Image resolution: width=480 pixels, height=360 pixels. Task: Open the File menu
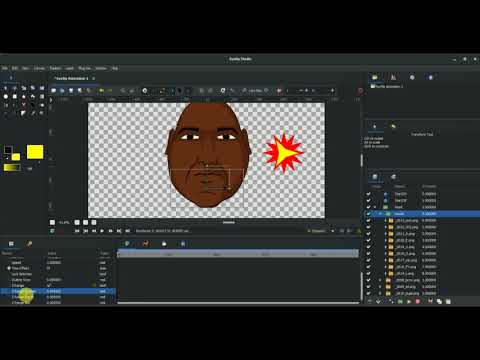coord(5,68)
